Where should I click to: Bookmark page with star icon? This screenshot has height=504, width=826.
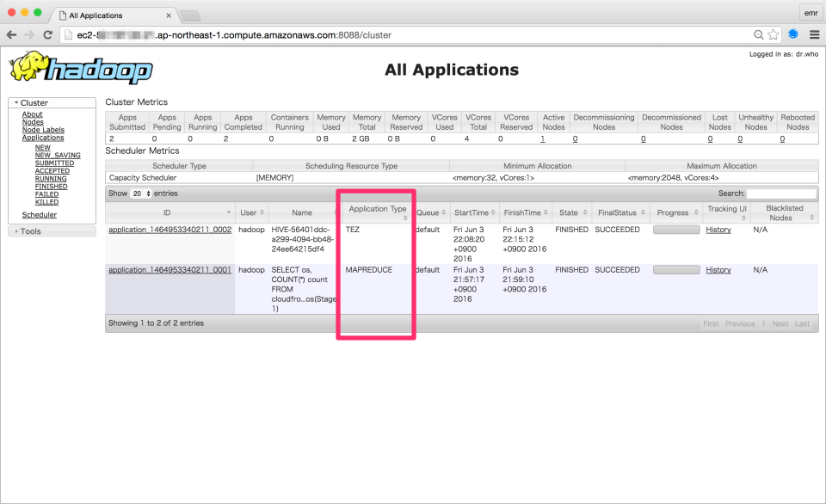[774, 34]
